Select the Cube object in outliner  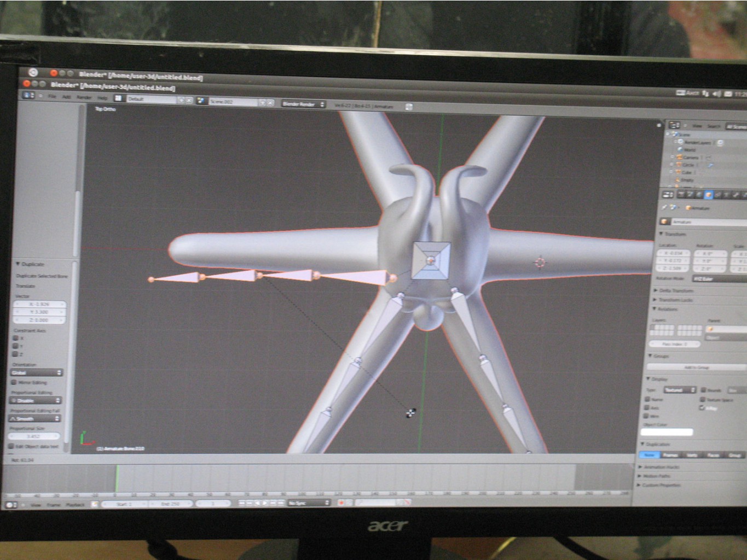[686, 172]
